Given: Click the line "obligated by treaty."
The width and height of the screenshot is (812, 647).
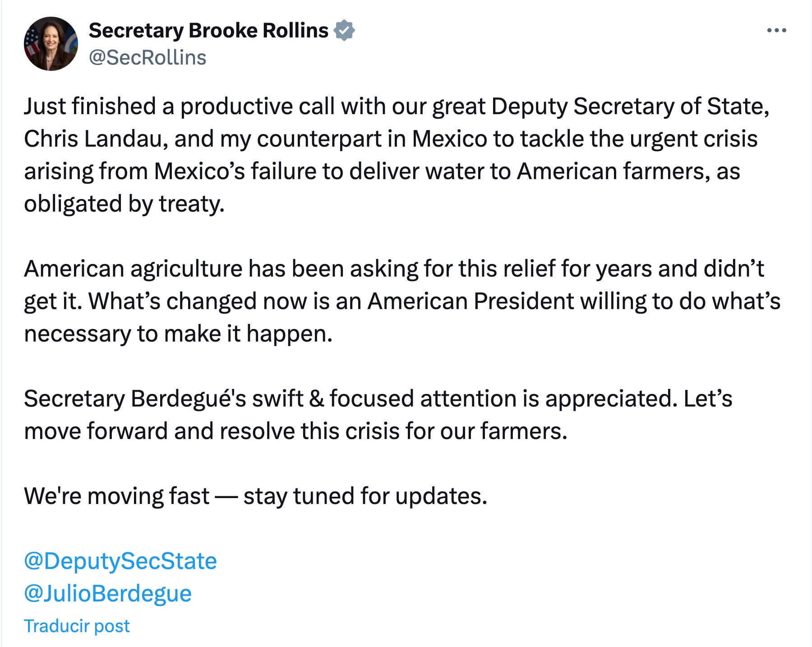Looking at the screenshot, I should tap(124, 204).
